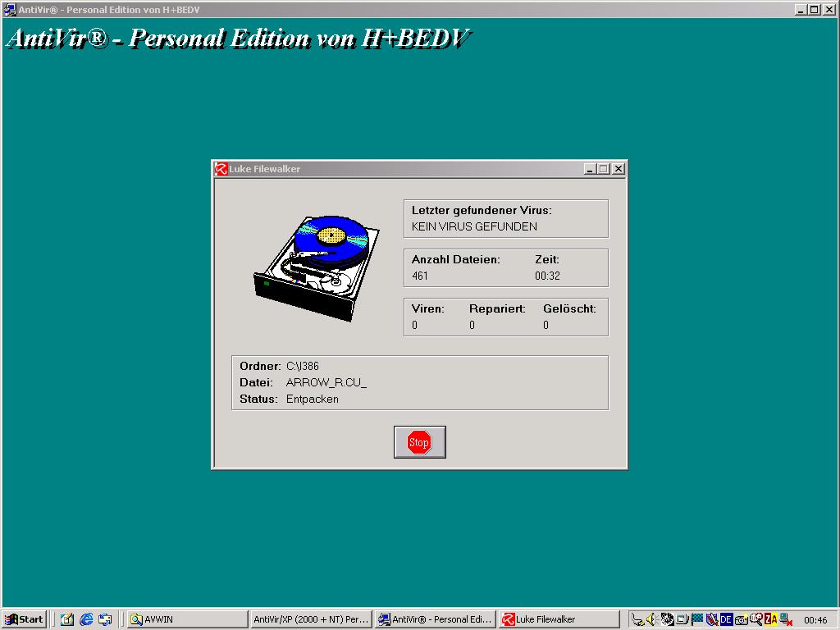Screen dimensions: 840x630
Task: Click the DE keyboard language indicator
Action: pyautogui.click(x=726, y=620)
